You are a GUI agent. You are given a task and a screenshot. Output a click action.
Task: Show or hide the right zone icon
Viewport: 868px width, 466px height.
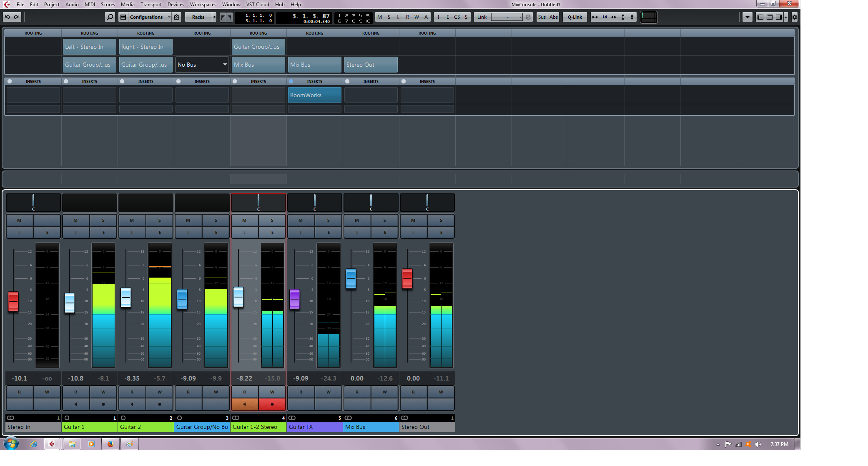(778, 17)
